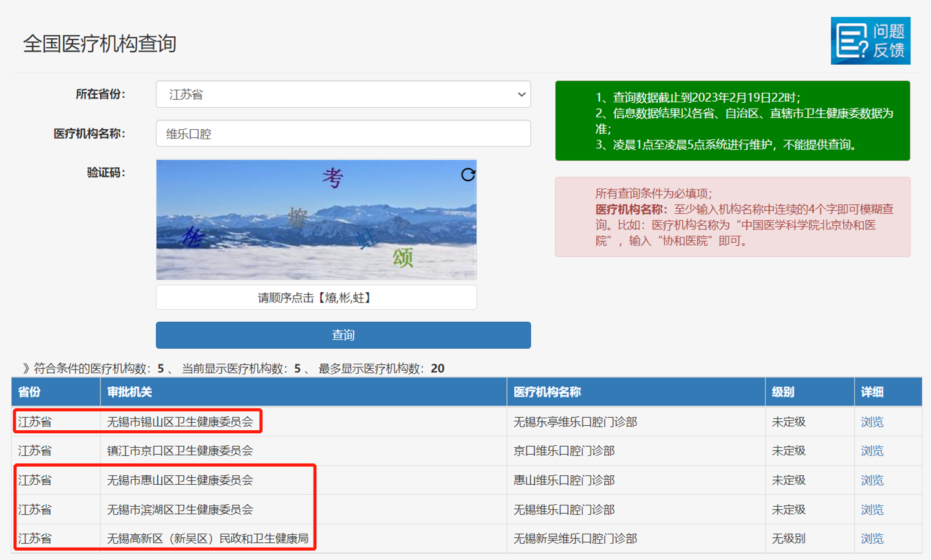Image resolution: width=931 pixels, height=560 pixels.
Task: Open 浏览 link for 无锡新吴维乐口腔门诊部
Action: pyautogui.click(x=871, y=539)
